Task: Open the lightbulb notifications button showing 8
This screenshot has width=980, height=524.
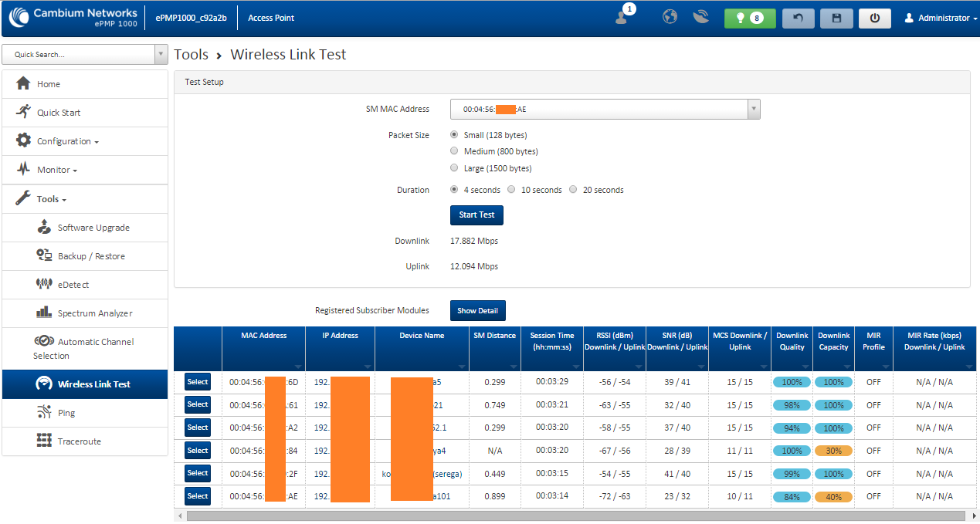Action: pos(750,18)
